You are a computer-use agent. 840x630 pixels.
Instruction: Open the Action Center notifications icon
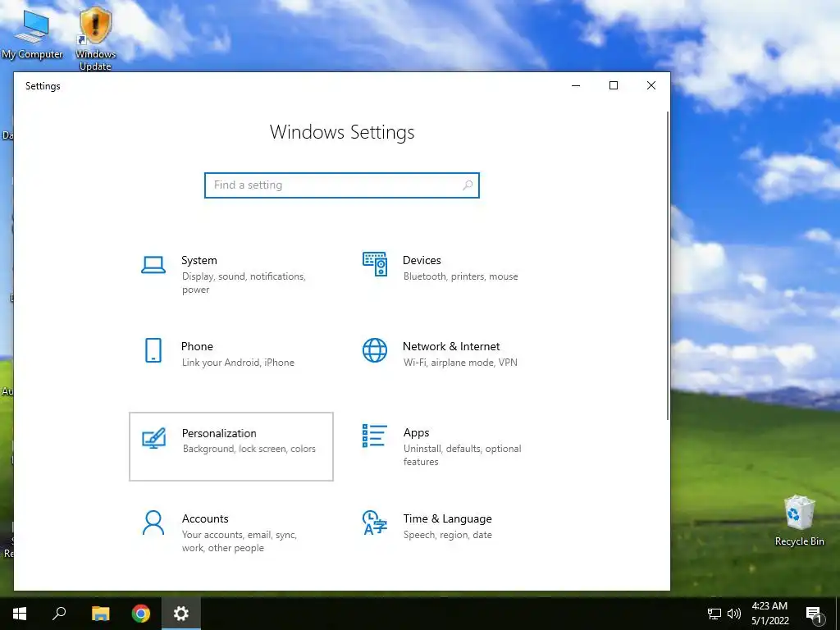click(815, 614)
